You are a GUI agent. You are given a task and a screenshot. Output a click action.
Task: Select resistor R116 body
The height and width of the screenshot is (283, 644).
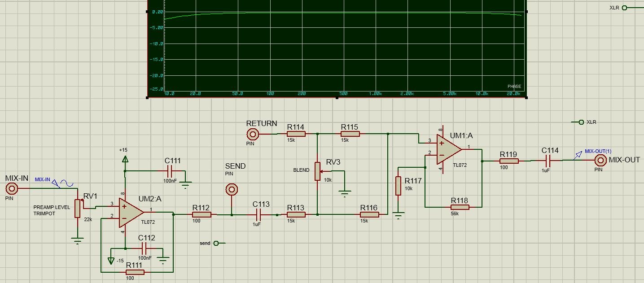coord(369,215)
